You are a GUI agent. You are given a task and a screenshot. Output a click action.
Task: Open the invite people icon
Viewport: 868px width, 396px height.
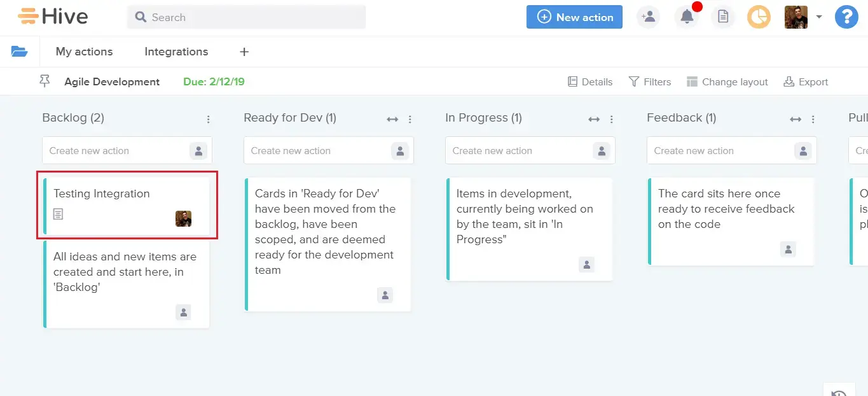click(649, 17)
